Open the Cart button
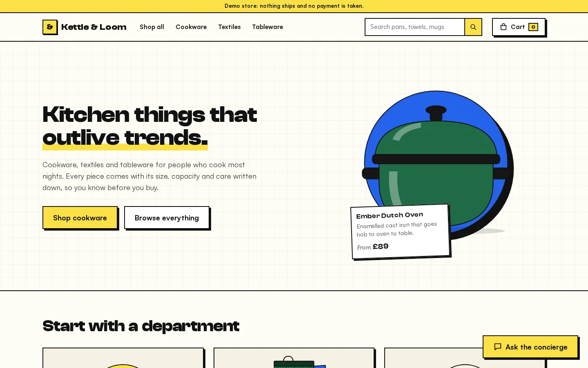The height and width of the screenshot is (368, 588). [519, 27]
